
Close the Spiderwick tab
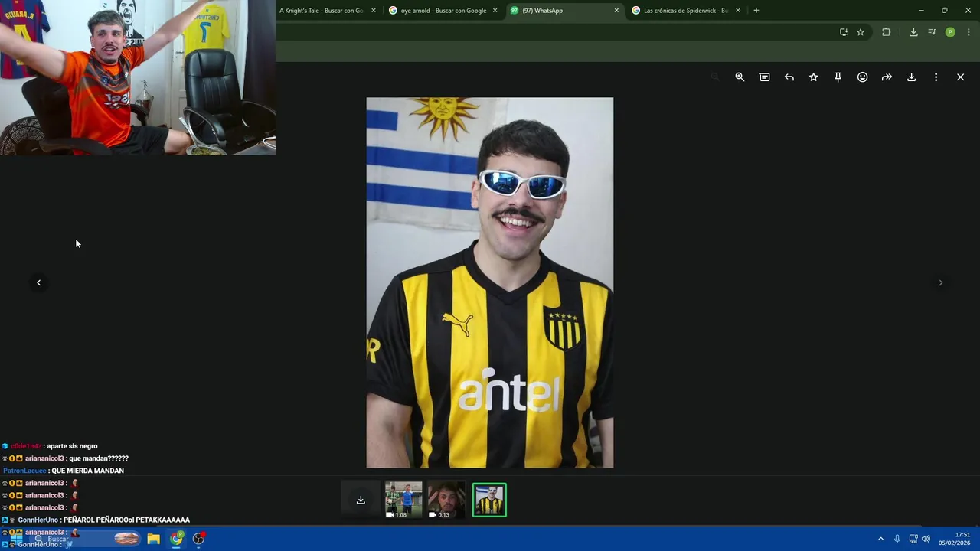click(x=738, y=11)
